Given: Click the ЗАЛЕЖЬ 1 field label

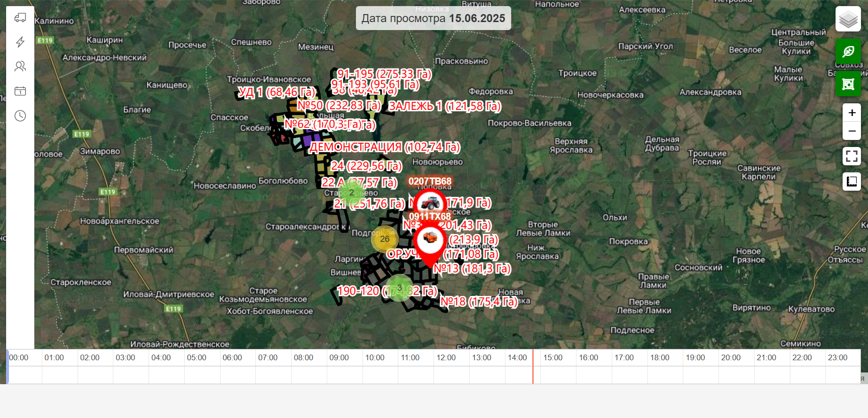Looking at the screenshot, I should tap(444, 106).
